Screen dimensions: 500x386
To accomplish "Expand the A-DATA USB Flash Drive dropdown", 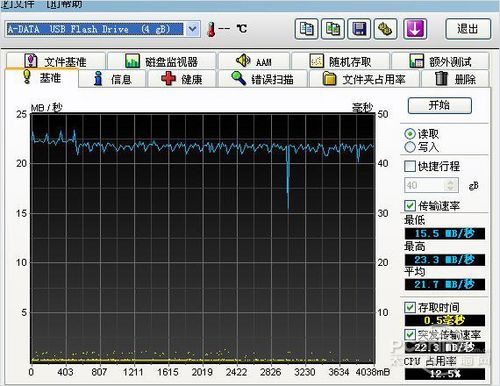I will pyautogui.click(x=193, y=29).
